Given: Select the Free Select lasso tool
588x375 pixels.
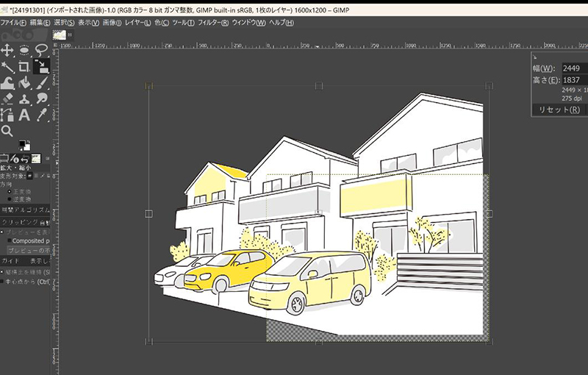Looking at the screenshot, I should pyautogui.click(x=42, y=50).
